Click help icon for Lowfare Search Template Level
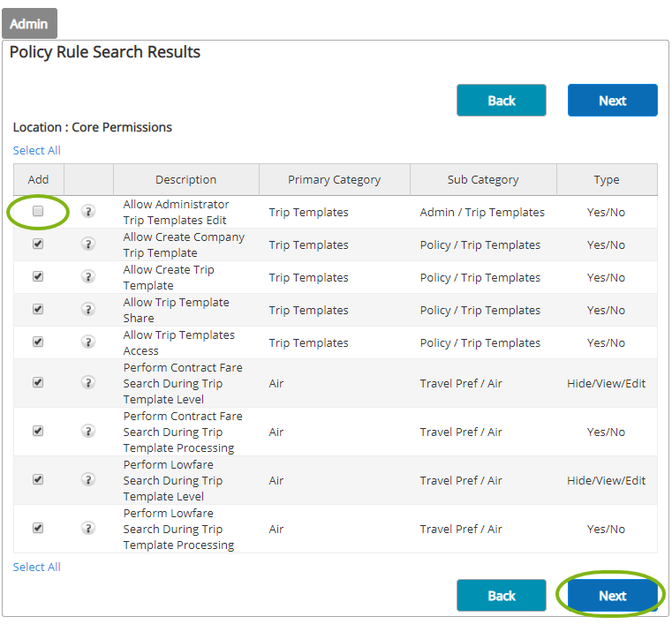This screenshot has height=624, width=672. (x=88, y=480)
